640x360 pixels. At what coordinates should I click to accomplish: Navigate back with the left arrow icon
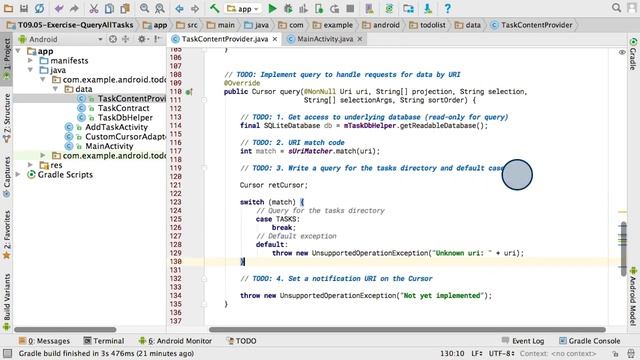(179, 8)
